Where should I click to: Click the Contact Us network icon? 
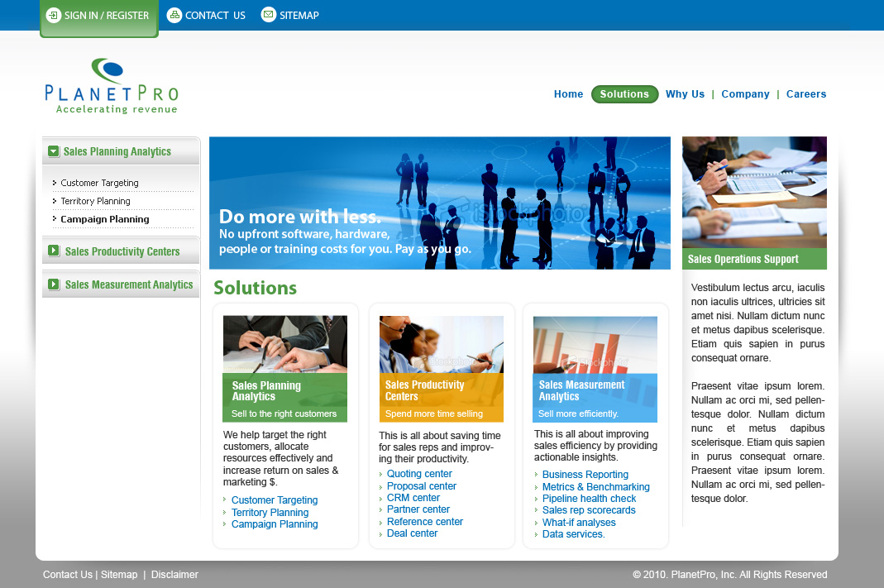pyautogui.click(x=174, y=15)
